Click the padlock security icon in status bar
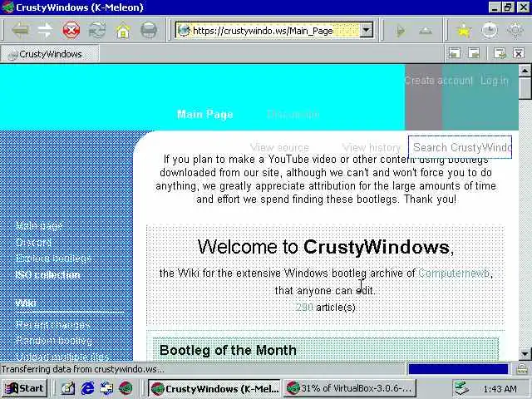This screenshot has width=532, height=399. coord(521,368)
